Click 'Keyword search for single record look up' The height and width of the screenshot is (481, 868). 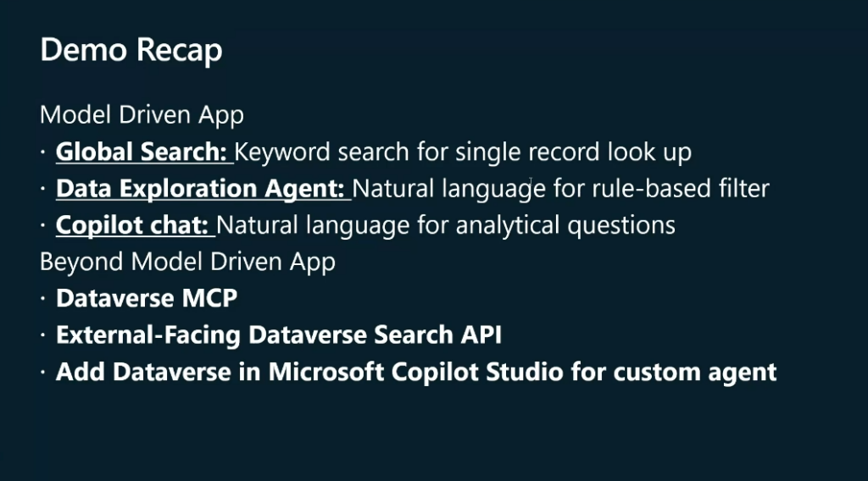click(463, 152)
